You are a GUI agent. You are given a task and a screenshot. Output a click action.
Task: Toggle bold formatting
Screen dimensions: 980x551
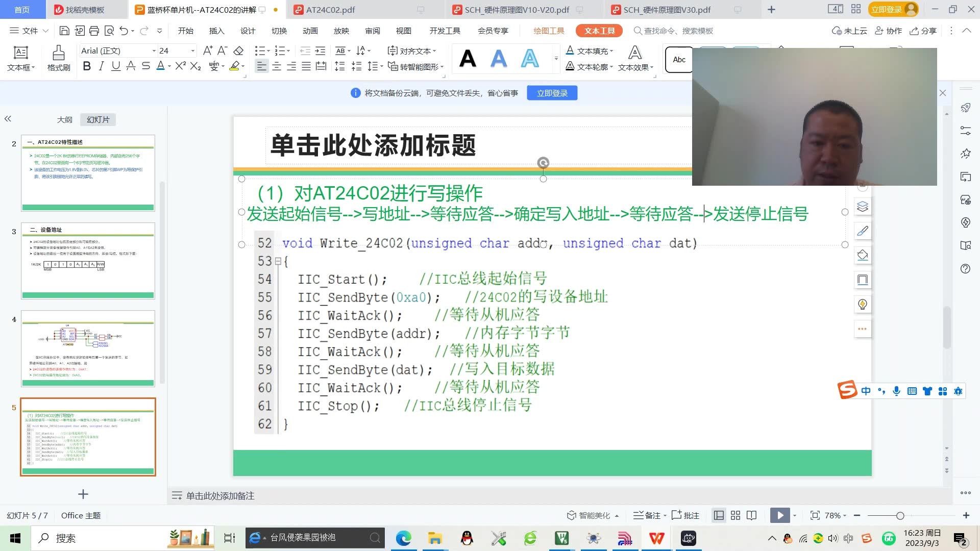tap(87, 66)
